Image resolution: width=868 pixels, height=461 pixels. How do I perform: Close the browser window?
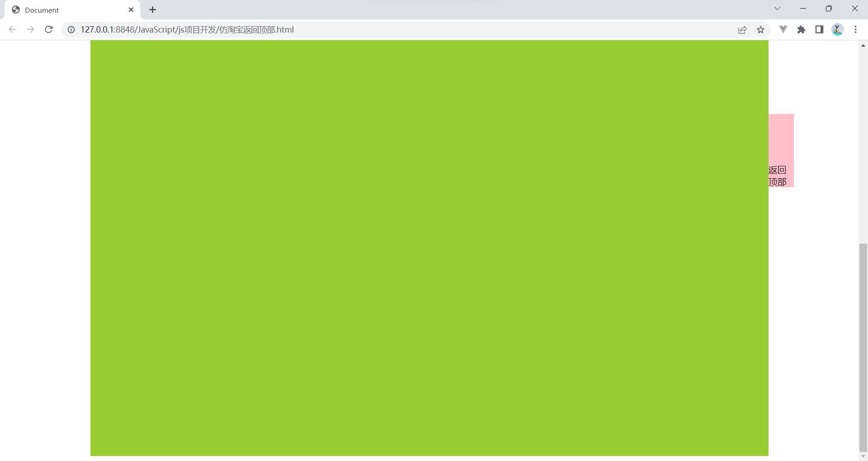[854, 9]
